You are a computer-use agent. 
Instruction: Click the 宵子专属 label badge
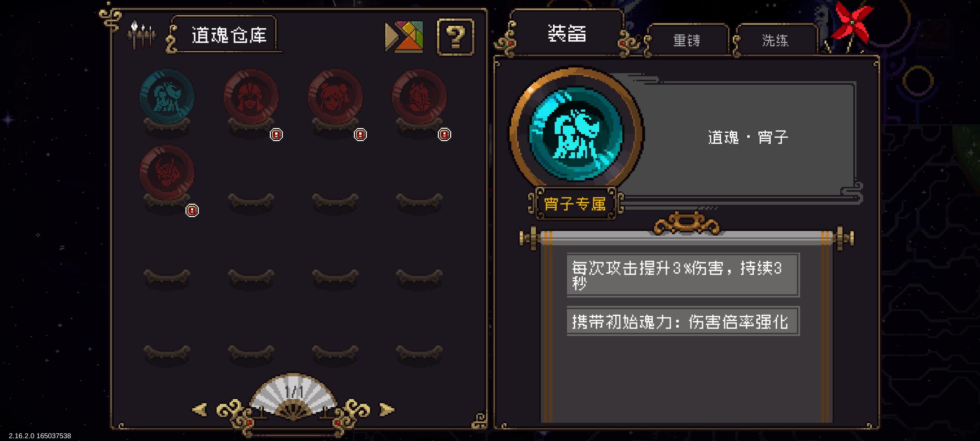tap(575, 204)
